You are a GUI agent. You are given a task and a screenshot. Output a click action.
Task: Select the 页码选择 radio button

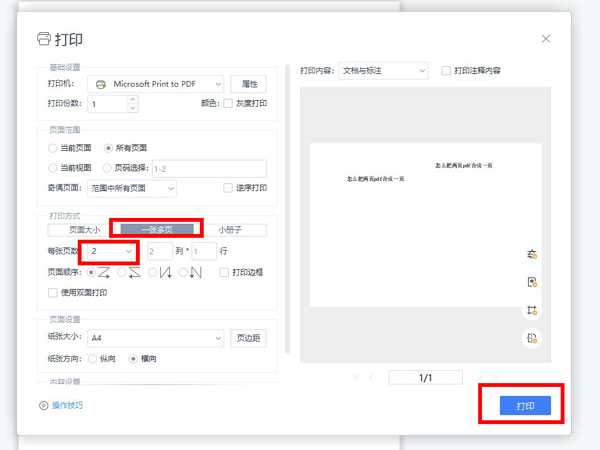107,168
